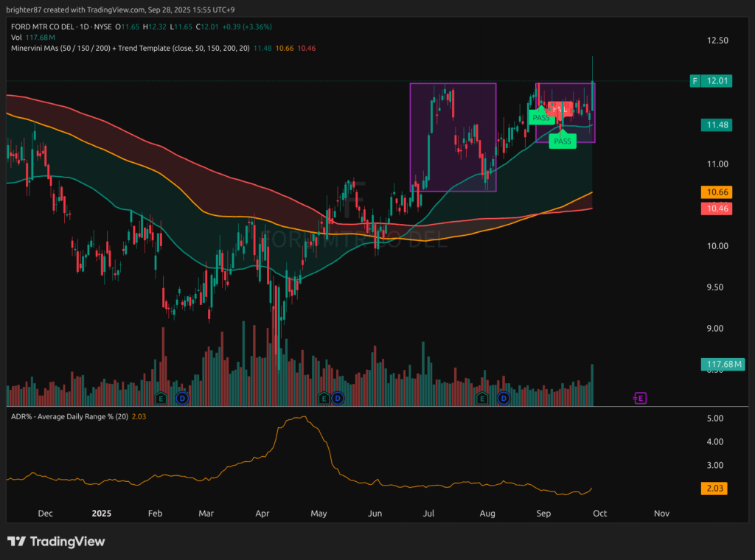Select the green 11.48 MA price label
Image resolution: width=755 pixels, height=560 pixels.
click(717, 125)
